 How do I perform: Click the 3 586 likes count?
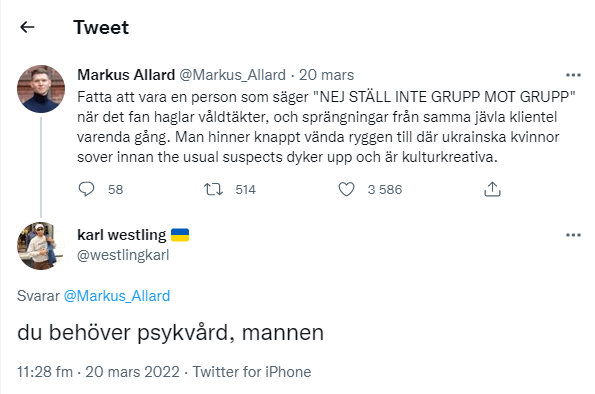pyautogui.click(x=384, y=189)
